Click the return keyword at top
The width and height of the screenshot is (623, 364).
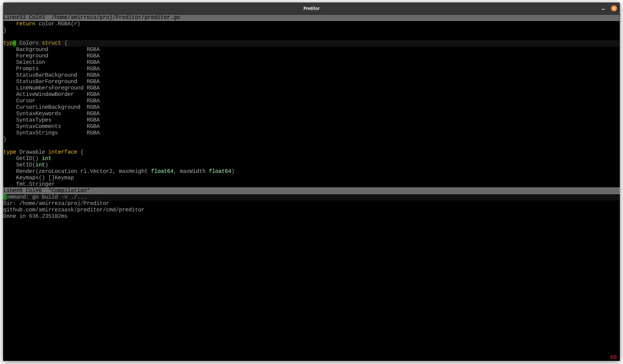pyautogui.click(x=25, y=24)
